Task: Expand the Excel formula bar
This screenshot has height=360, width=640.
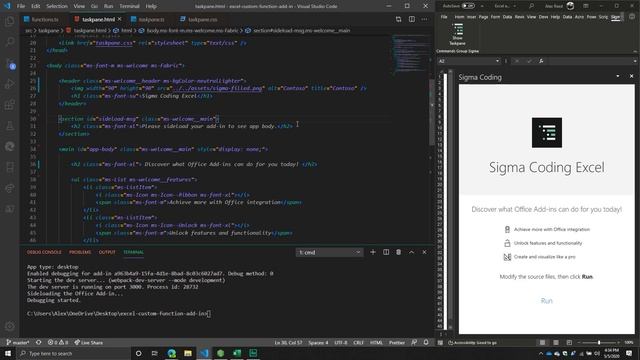Action: (635, 61)
